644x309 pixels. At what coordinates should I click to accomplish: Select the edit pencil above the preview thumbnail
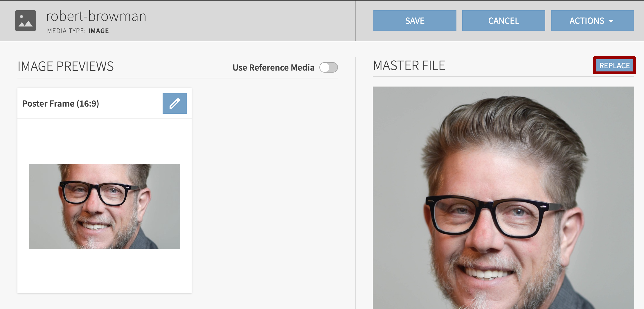pos(175,103)
